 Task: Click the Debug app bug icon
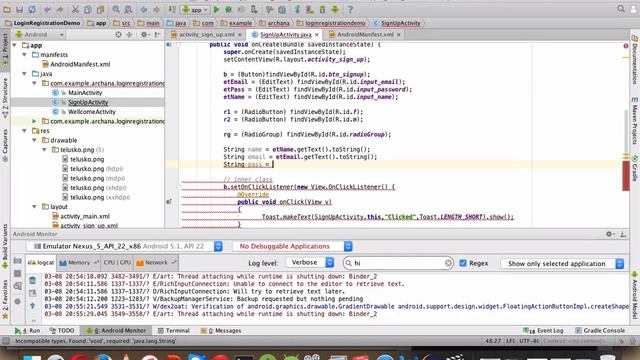pyautogui.click(x=229, y=9)
